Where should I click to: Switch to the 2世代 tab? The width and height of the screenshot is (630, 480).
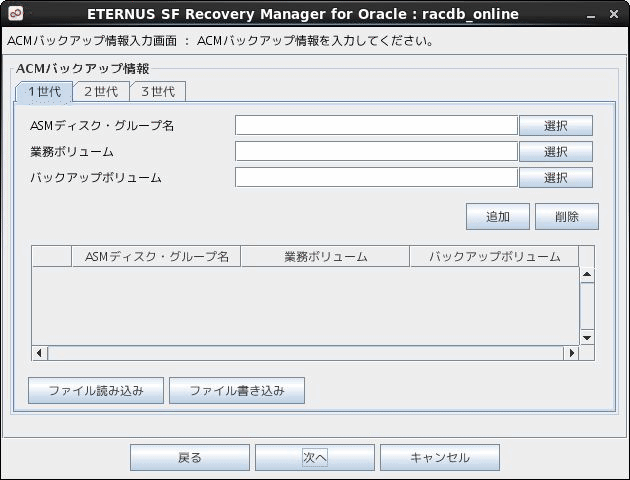pyautogui.click(x=101, y=92)
